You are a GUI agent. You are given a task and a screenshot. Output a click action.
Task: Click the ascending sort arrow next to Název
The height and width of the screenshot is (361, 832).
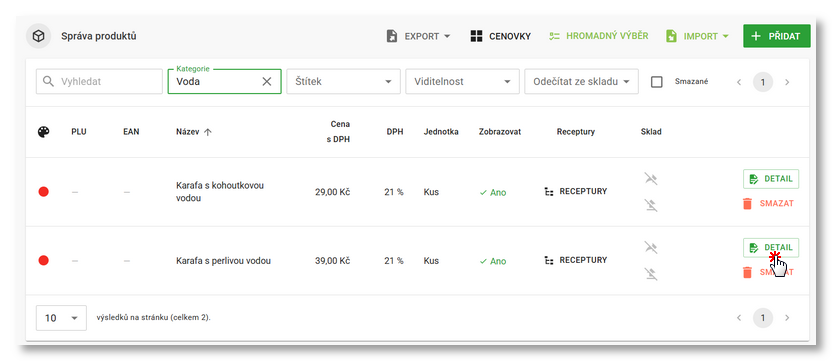pyautogui.click(x=207, y=132)
